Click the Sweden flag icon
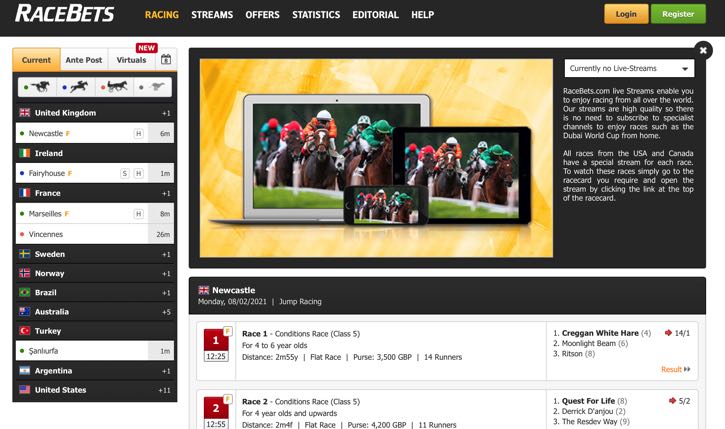 (25, 254)
